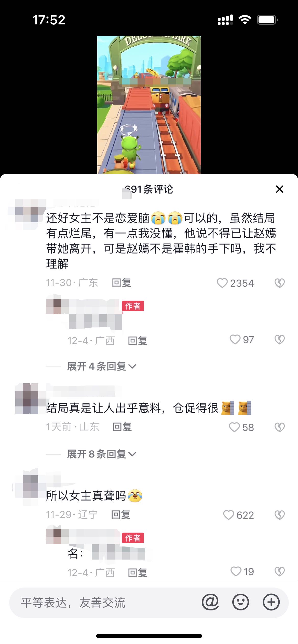
Task: Dislike the author reply with 97 likes
Action: (279, 340)
